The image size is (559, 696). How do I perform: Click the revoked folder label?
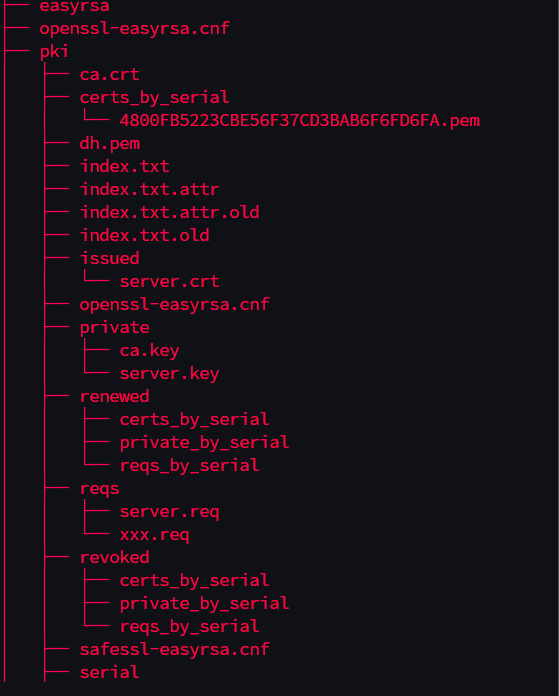[x=114, y=558]
